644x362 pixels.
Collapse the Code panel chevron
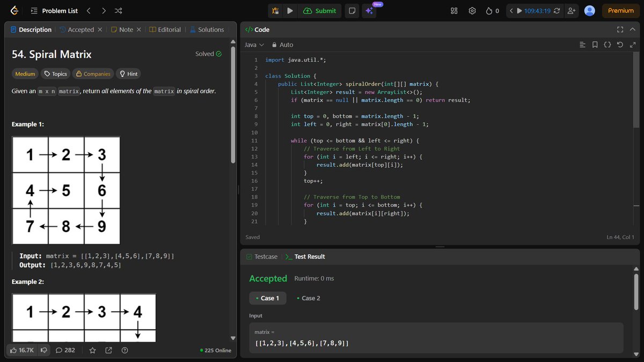click(x=634, y=29)
